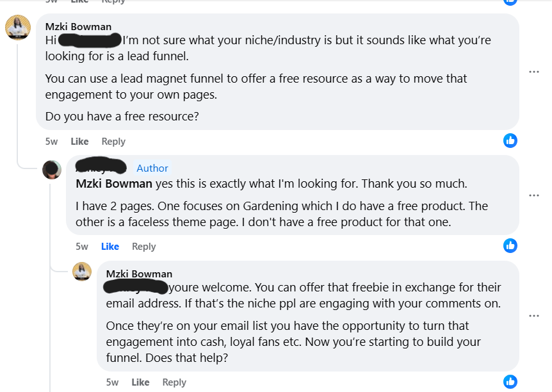Click the Author's dark profile picture
This screenshot has width=552, height=392.
(x=52, y=170)
